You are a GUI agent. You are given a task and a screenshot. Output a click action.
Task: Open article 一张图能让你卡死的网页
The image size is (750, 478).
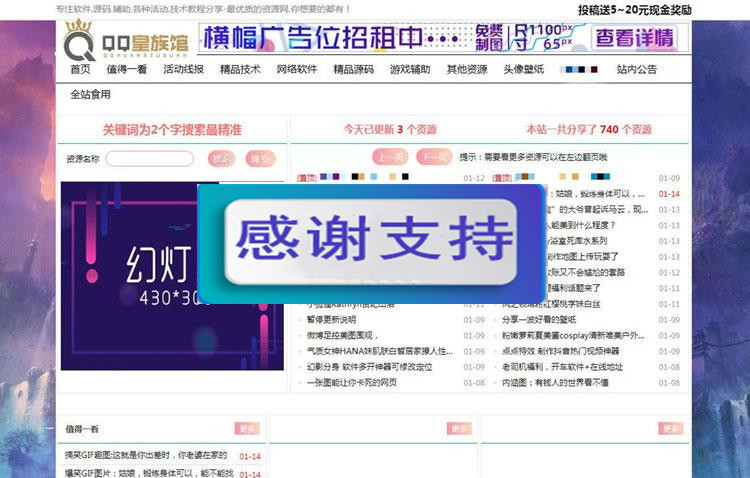pyautogui.click(x=352, y=383)
